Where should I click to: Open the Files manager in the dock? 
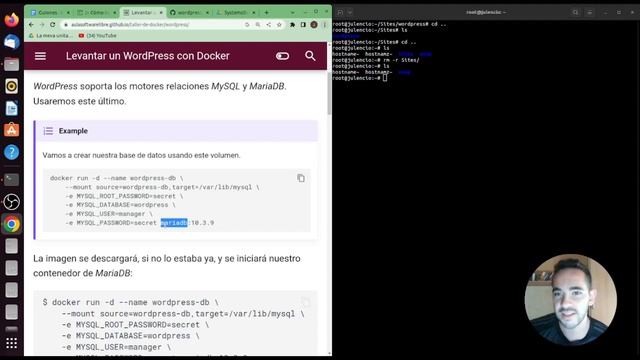[11, 64]
